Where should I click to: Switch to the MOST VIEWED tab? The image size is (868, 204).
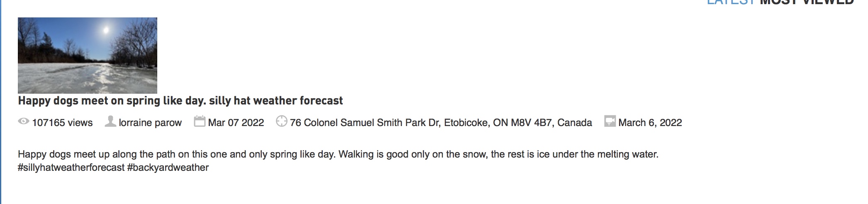[x=807, y=2]
